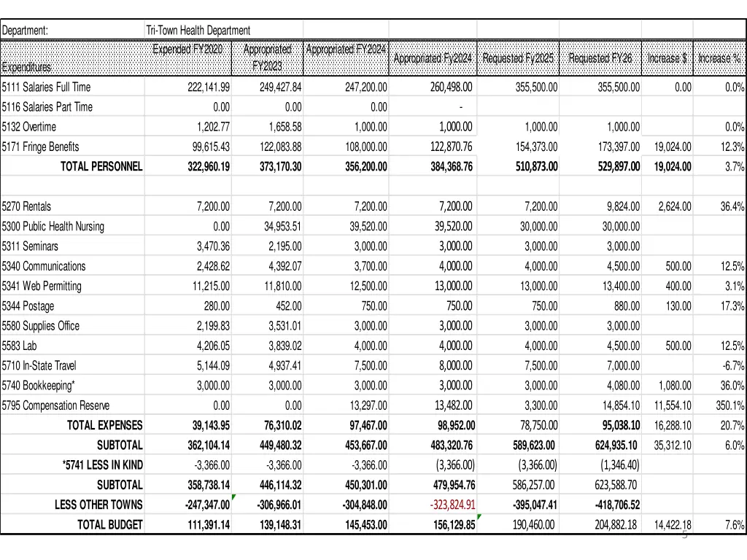Select the Fringe Benefits percentage 12.3%
The height and width of the screenshot is (560, 747).
tap(732, 147)
